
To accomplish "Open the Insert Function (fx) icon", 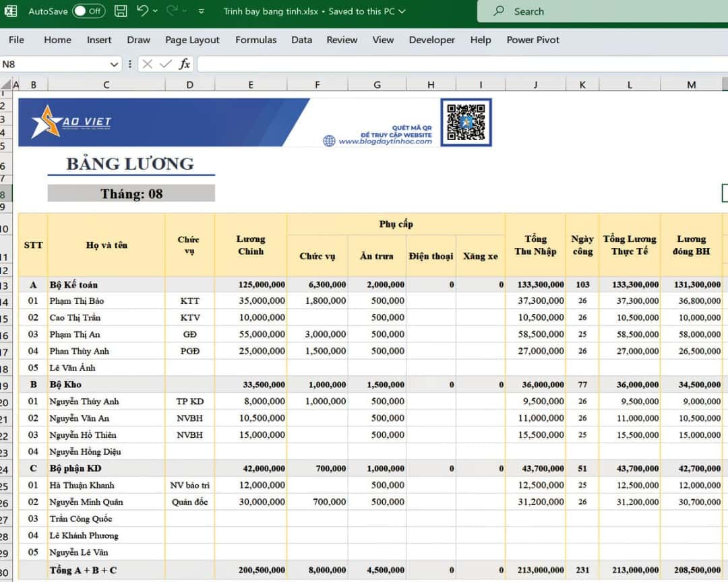I will click(x=185, y=64).
